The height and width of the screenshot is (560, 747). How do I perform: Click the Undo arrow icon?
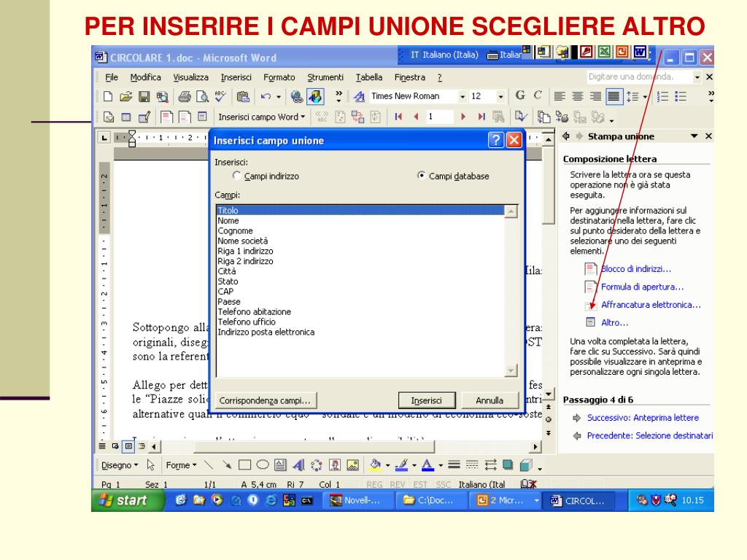click(266, 97)
